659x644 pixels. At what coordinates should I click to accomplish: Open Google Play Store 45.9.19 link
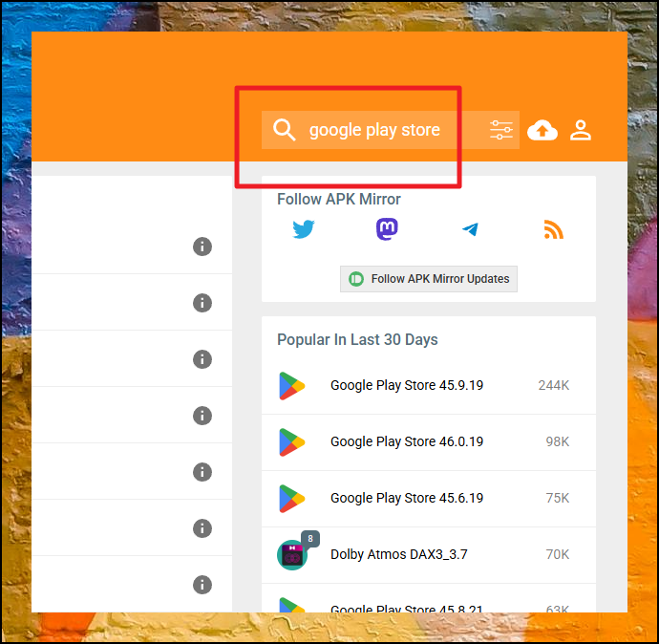point(407,385)
